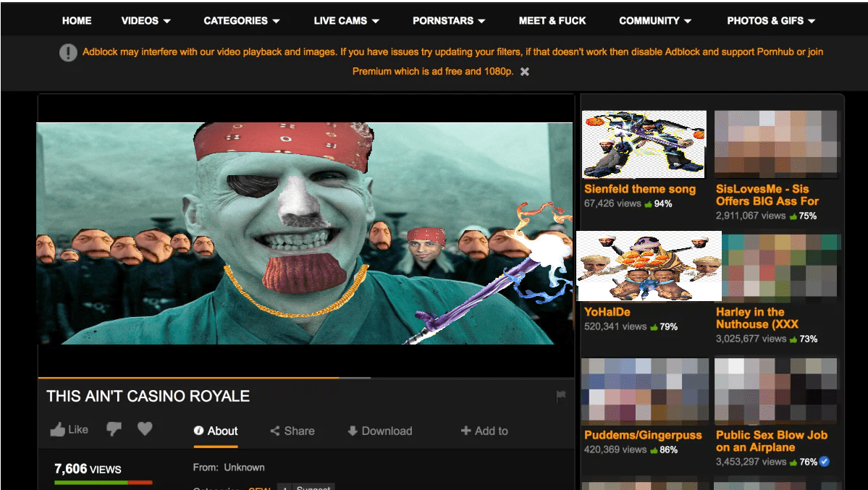The width and height of the screenshot is (868, 490).
Task: Open the Airplane video title link
Action: pyautogui.click(x=772, y=441)
